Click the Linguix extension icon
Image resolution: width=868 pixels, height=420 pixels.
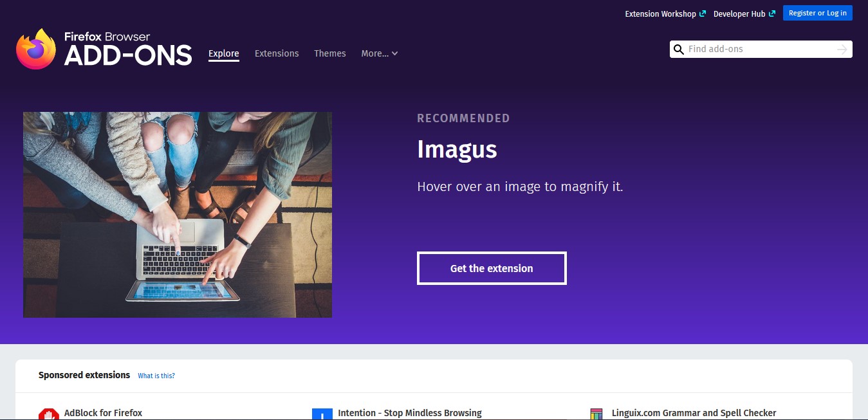click(x=596, y=414)
